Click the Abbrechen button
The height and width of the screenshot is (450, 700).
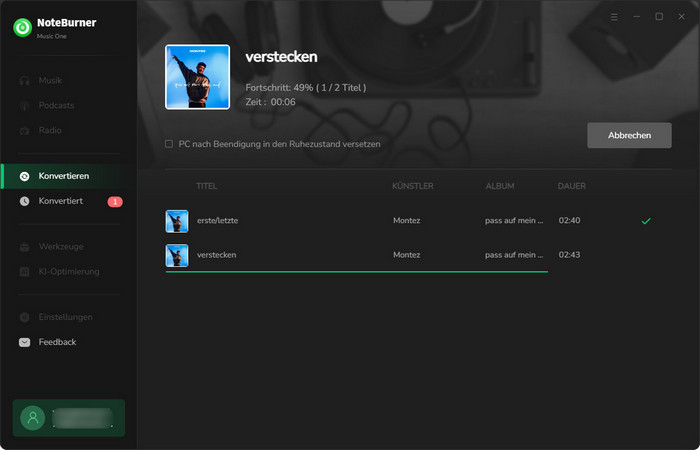[629, 135]
